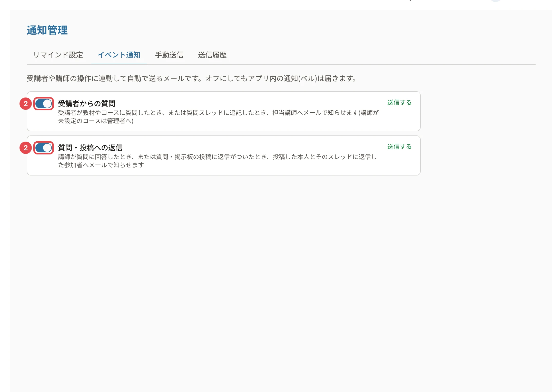This screenshot has width=552, height=392.
Task: Click 送信する status in 受講者からの質問 card
Action: (399, 103)
